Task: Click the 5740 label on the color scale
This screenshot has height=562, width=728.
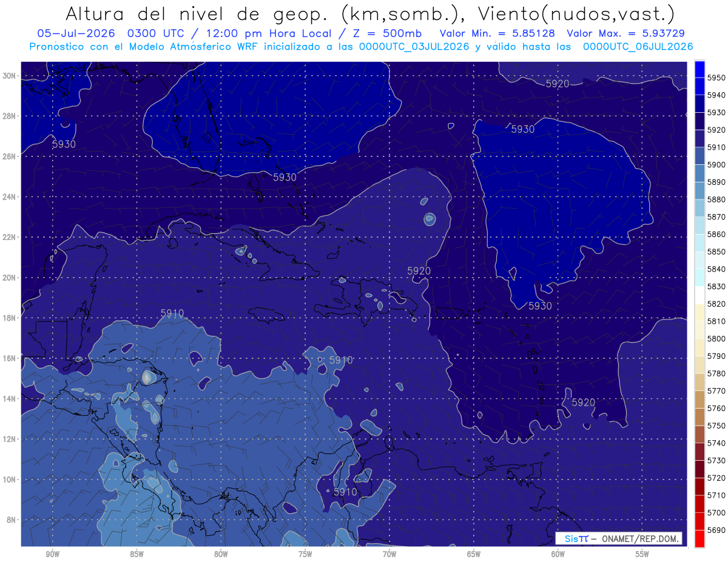Action: [x=716, y=443]
